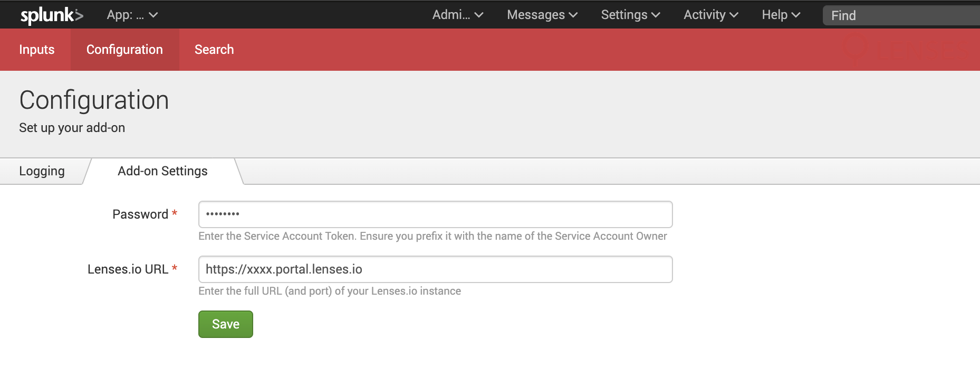Click the chevron next to Activity
The image size is (980, 376).
pos(734,15)
